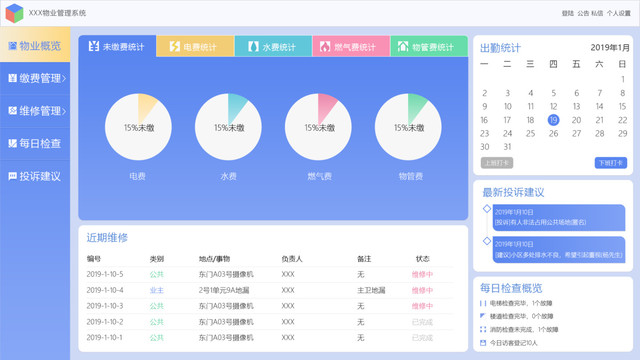Click the 未缴费统计 tab icon
The width and height of the screenshot is (640, 360).
tap(94, 46)
